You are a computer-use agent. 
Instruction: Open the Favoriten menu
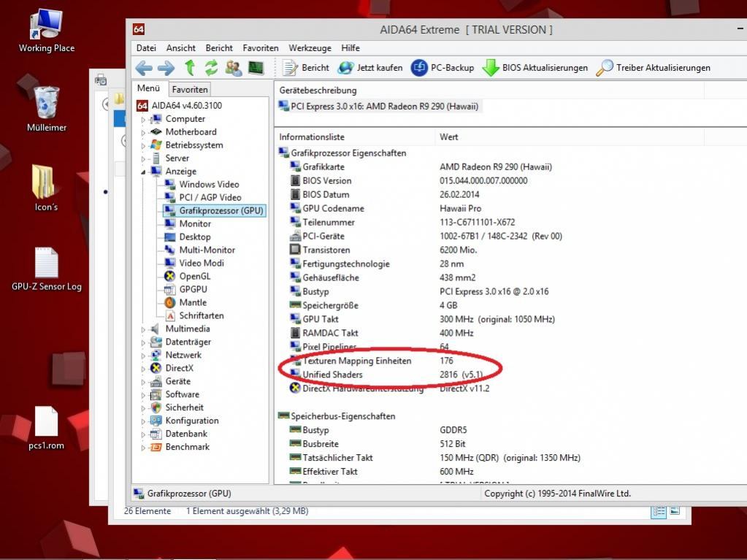[261, 48]
